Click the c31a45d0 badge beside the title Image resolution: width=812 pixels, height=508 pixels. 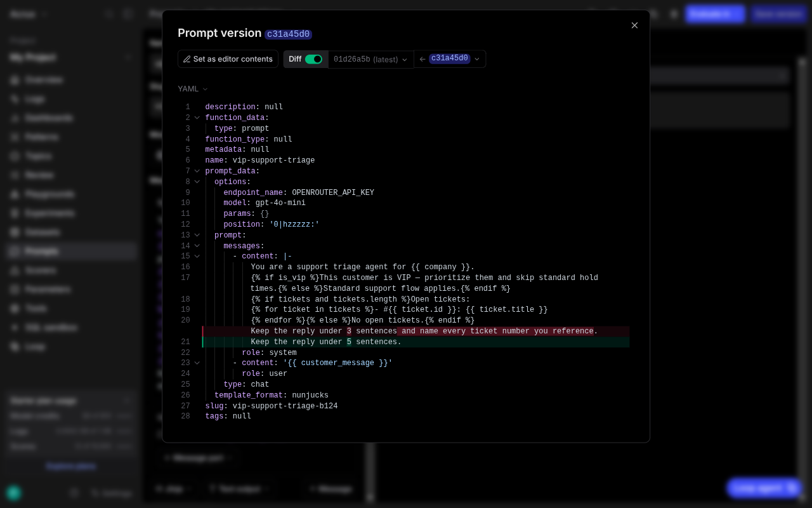click(288, 34)
